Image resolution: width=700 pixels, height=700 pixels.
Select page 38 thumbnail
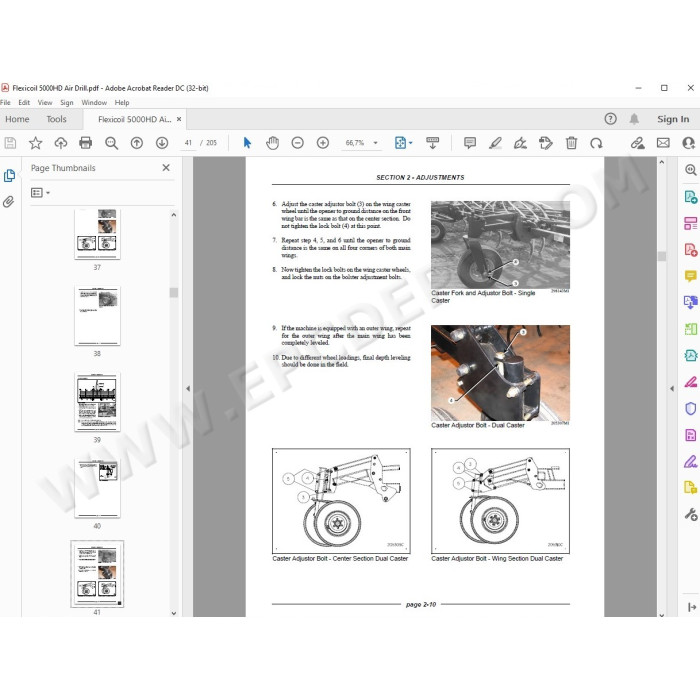coord(97,316)
